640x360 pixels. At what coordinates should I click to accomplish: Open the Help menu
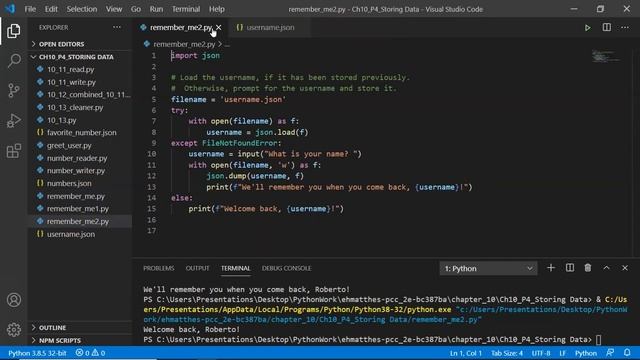pyautogui.click(x=217, y=9)
